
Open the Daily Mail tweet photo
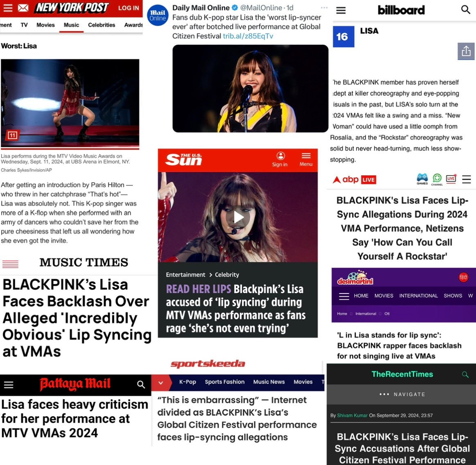pos(250,88)
